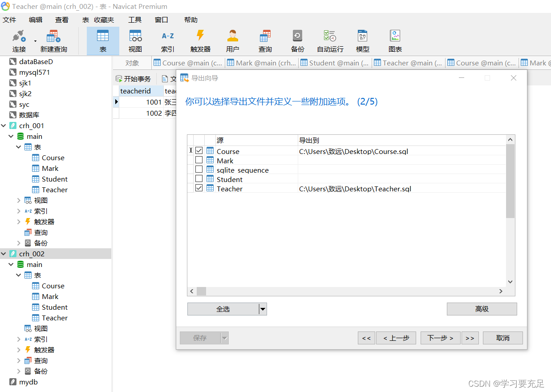
Task: Expand 视图 node under crh_001
Action: pos(19,200)
